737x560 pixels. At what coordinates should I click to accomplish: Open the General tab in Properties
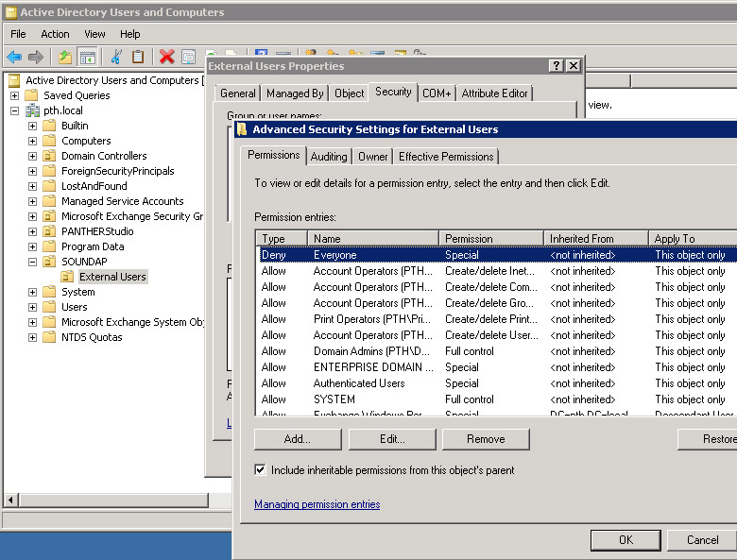point(238,93)
